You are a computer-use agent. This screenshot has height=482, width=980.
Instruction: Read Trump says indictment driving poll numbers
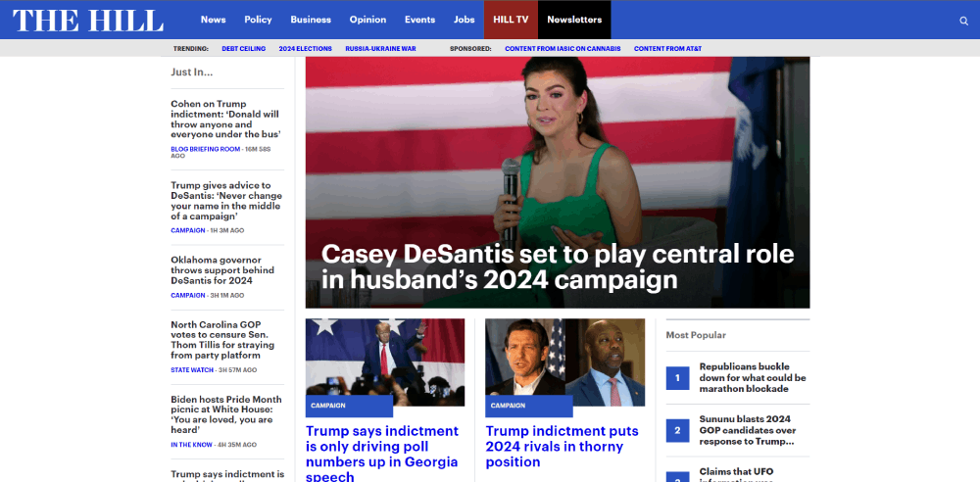382,454
